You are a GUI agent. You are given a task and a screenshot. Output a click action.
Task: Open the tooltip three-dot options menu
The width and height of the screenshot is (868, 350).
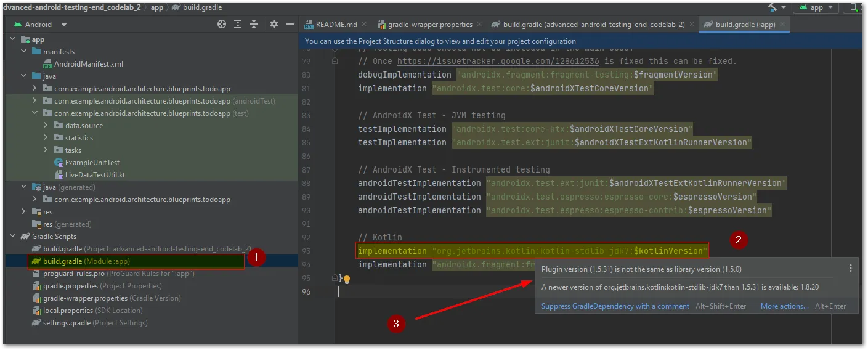[x=851, y=268]
